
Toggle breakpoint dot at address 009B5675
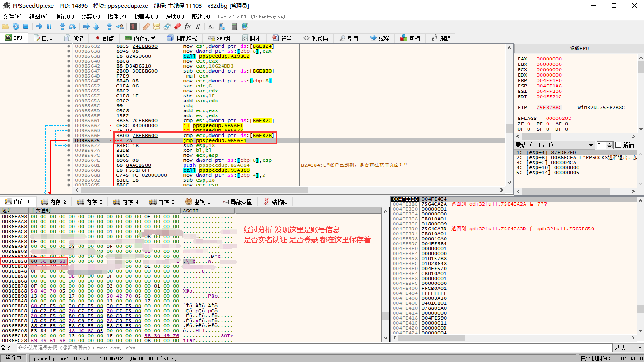[69, 141]
